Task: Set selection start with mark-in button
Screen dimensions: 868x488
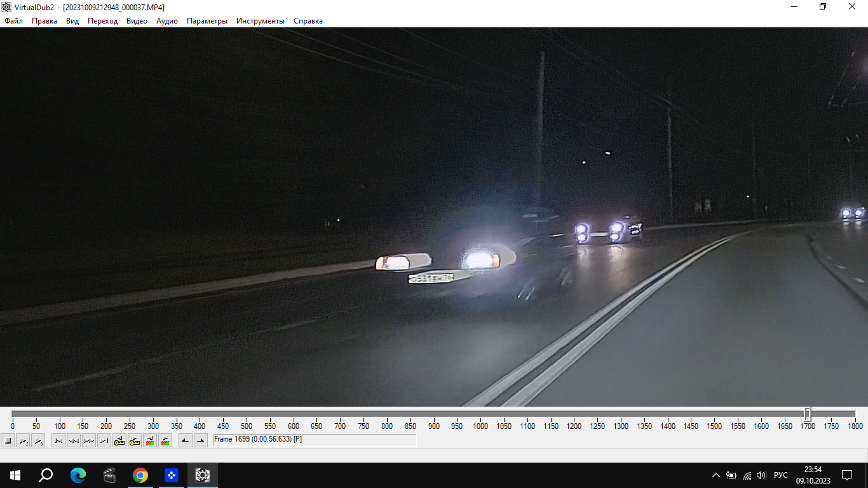Action: pyautogui.click(x=186, y=440)
